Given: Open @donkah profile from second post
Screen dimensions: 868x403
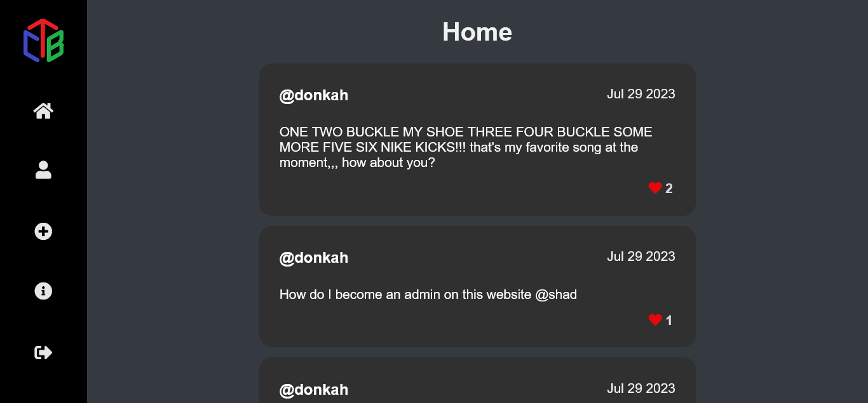Looking at the screenshot, I should coord(314,258).
